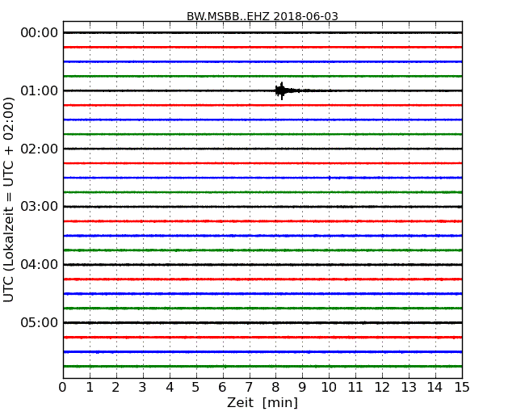Screen dimensions: 525x420
Task: Select the 8 minute tick label
Action: click(275, 388)
